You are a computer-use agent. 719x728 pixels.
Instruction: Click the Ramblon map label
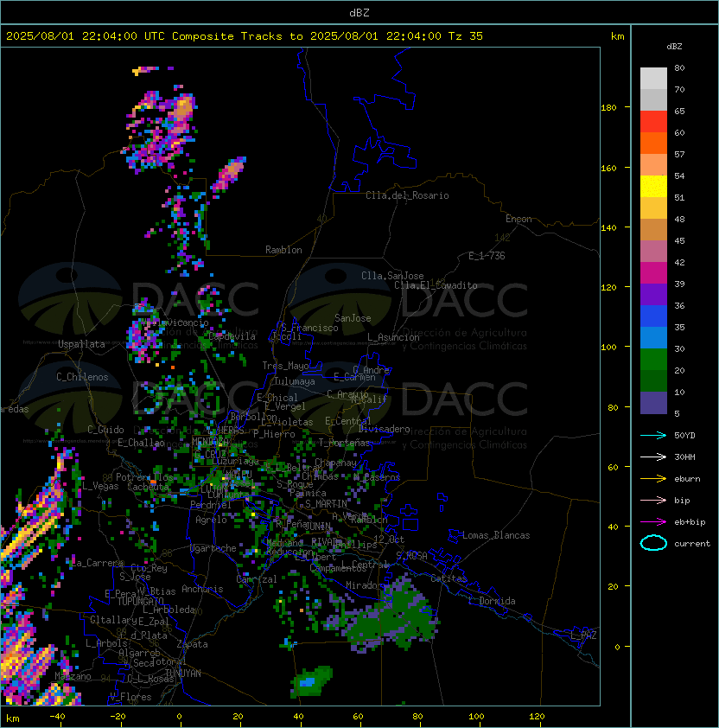283,250
